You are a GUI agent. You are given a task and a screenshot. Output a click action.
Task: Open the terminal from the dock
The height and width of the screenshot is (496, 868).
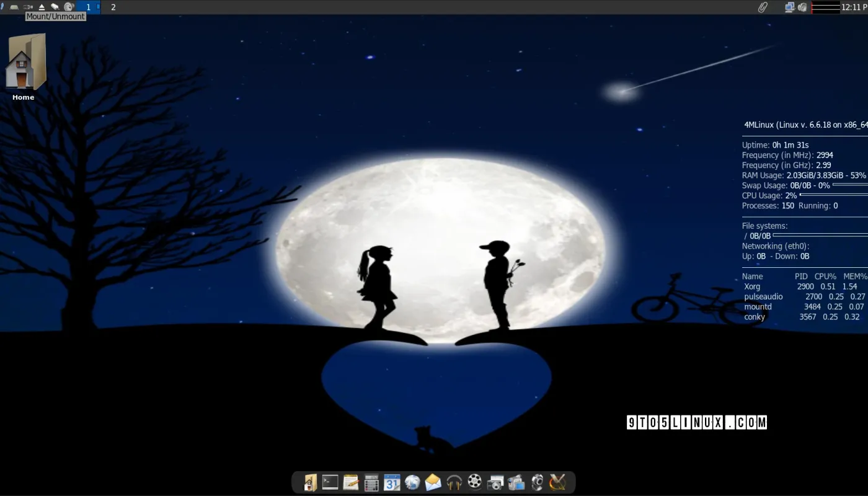coord(330,482)
